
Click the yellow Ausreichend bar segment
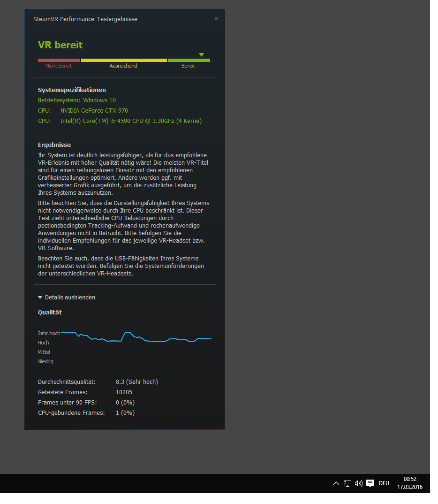[x=124, y=60]
